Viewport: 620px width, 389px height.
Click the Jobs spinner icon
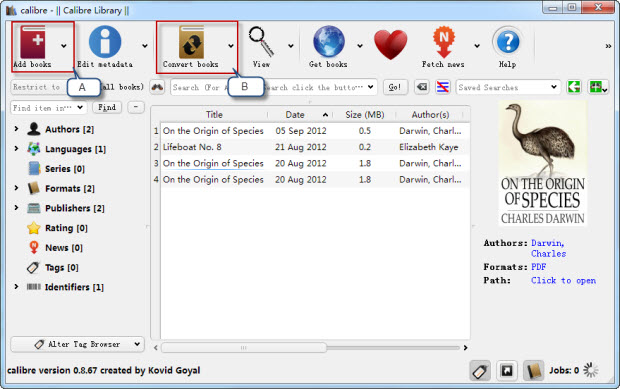[591, 370]
